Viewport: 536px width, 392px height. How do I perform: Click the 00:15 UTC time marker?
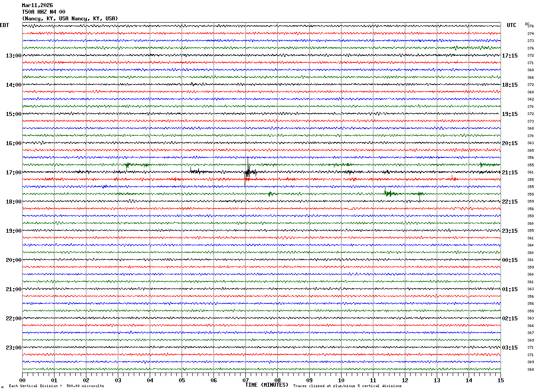click(x=510, y=260)
